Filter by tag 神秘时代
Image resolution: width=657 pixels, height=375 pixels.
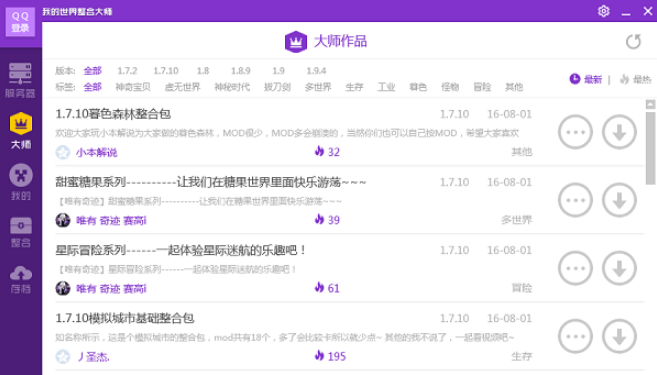(232, 87)
